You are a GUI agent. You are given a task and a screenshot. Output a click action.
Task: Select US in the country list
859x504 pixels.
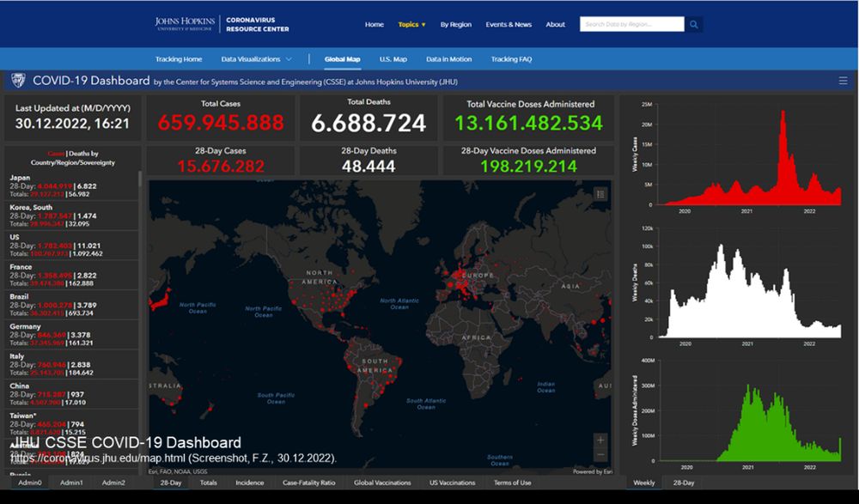pyautogui.click(x=71, y=245)
